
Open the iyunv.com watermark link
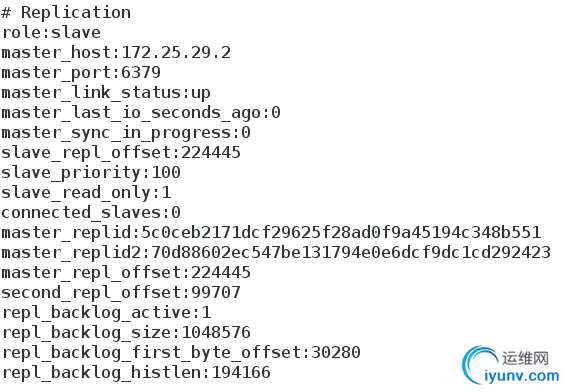[522, 377]
